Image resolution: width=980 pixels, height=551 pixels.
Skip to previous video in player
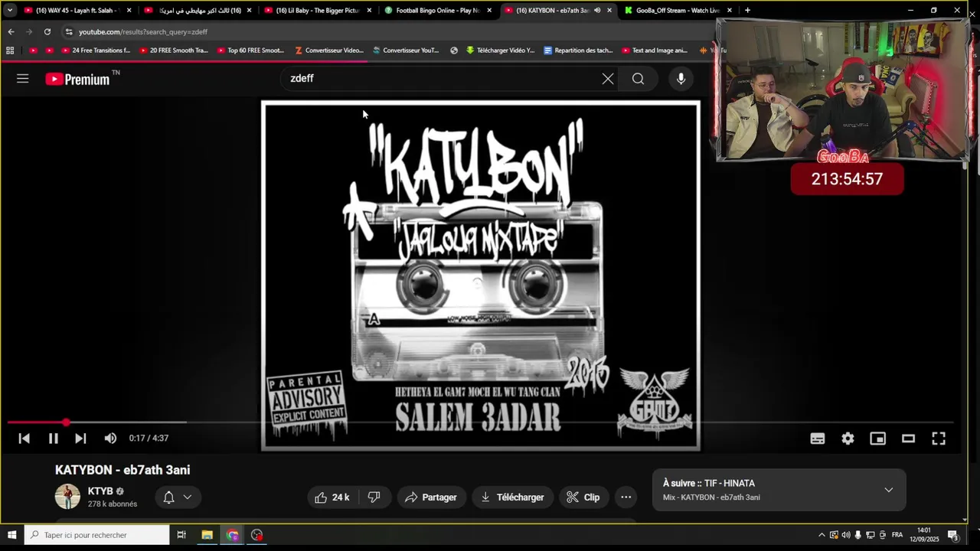[24, 439]
